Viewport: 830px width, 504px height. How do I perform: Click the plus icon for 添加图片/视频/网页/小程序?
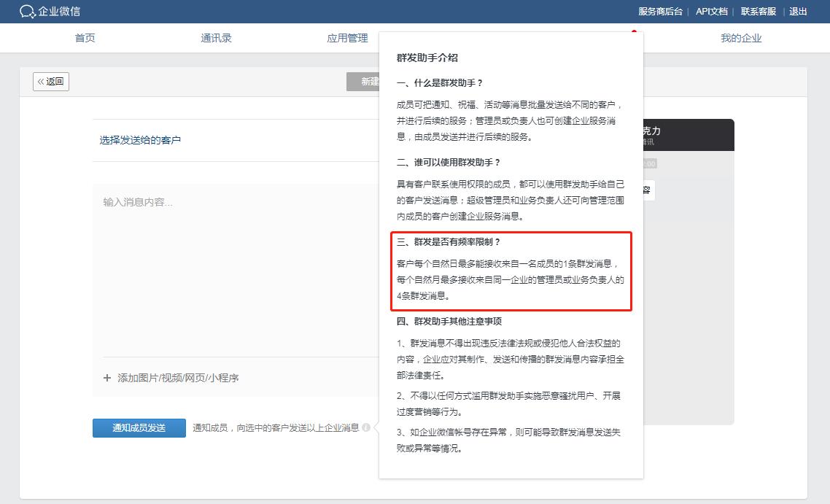(106, 377)
